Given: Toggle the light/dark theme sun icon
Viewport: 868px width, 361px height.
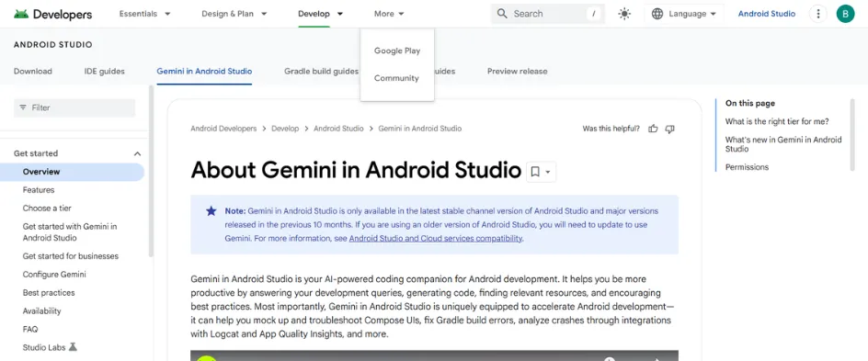Looking at the screenshot, I should pyautogui.click(x=624, y=14).
